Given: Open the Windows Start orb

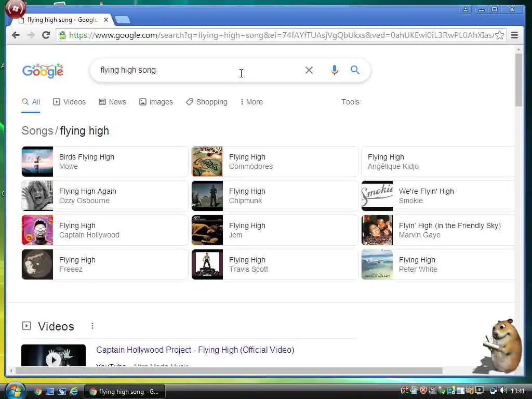Looking at the screenshot, I should click(15, 390).
